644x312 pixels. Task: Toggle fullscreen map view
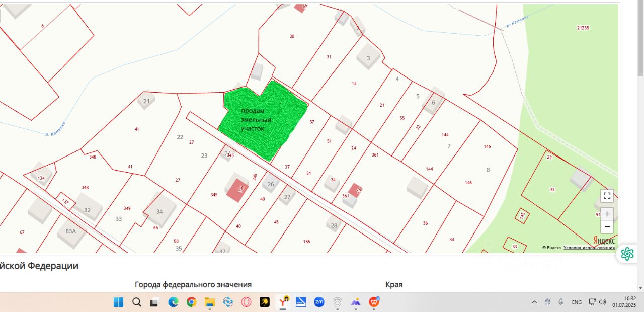(x=607, y=196)
